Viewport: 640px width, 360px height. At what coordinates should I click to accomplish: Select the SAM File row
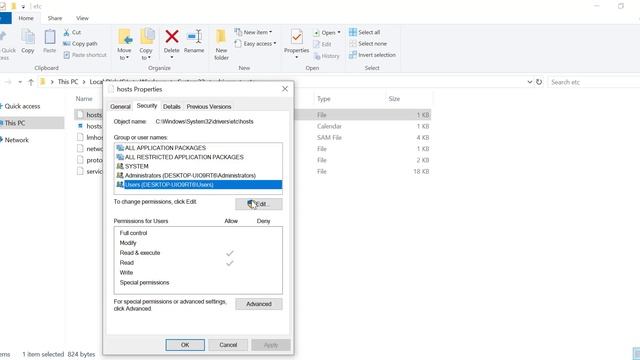[252, 138]
